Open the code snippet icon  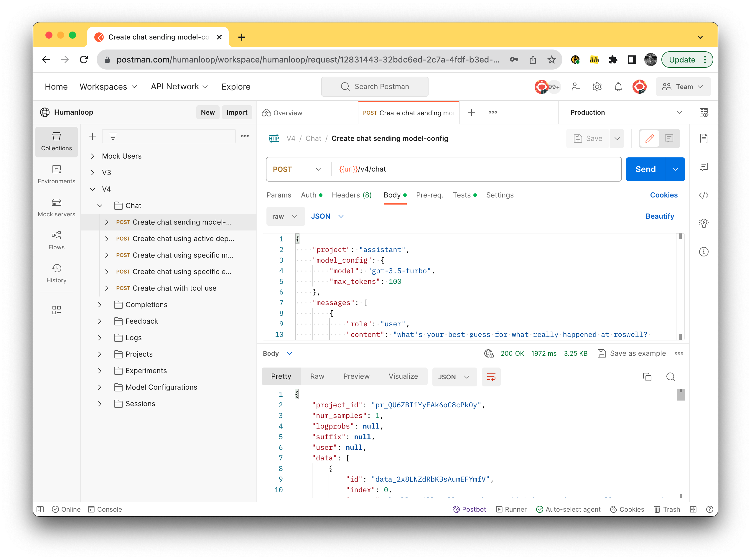click(x=704, y=195)
